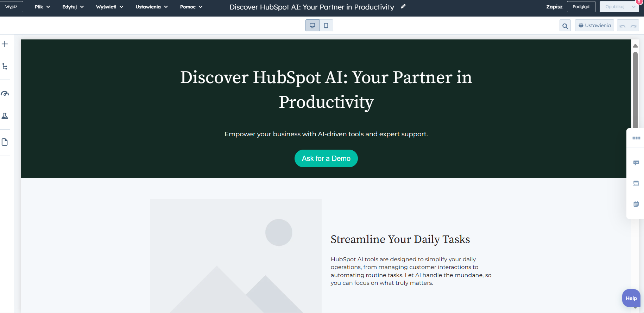This screenshot has width=644, height=313.
Task: Select the 'HubSpot AI tools are designed' paragraph
Action: tap(411, 271)
